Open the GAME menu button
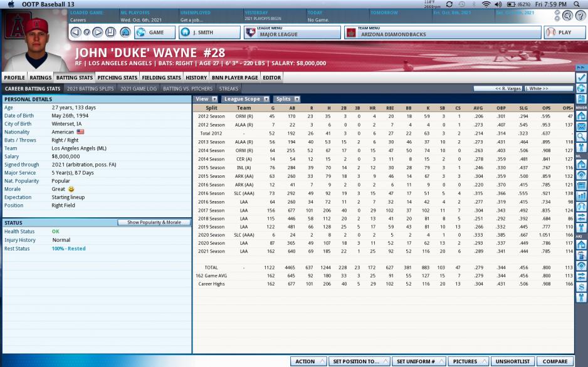 pos(155,32)
